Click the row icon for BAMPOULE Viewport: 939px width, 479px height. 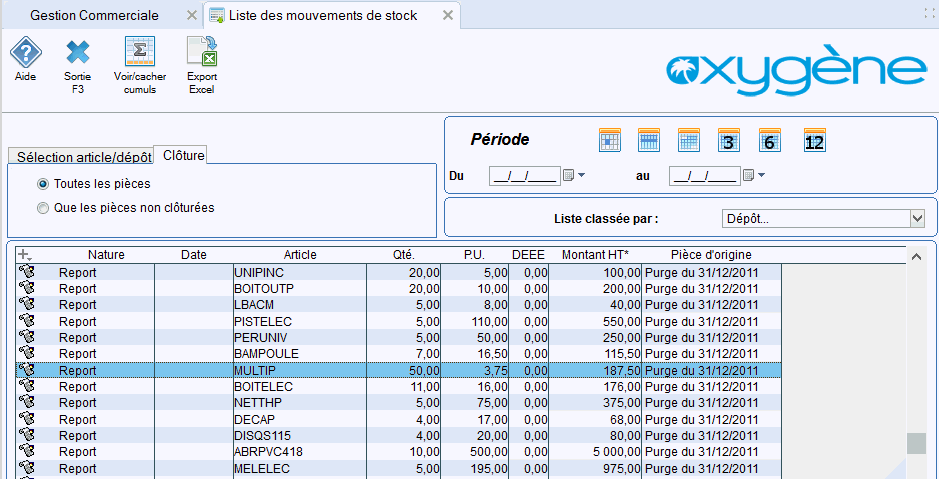click(x=26, y=353)
